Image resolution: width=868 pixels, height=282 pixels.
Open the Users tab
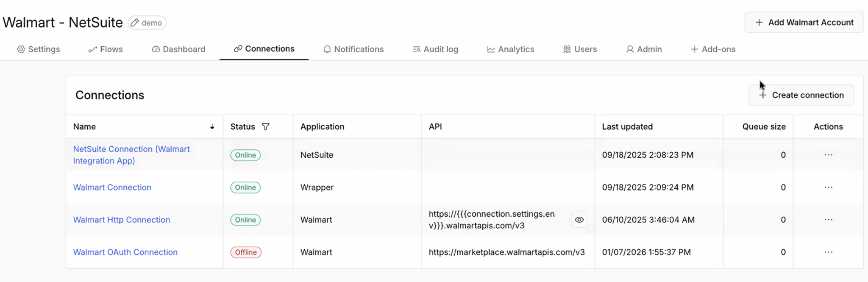click(x=580, y=49)
